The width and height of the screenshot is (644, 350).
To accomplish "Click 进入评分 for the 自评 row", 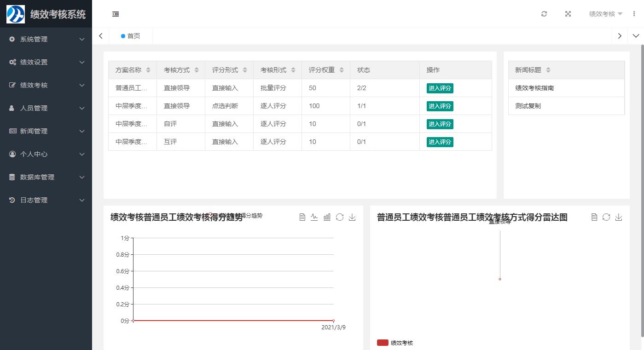I will [440, 124].
